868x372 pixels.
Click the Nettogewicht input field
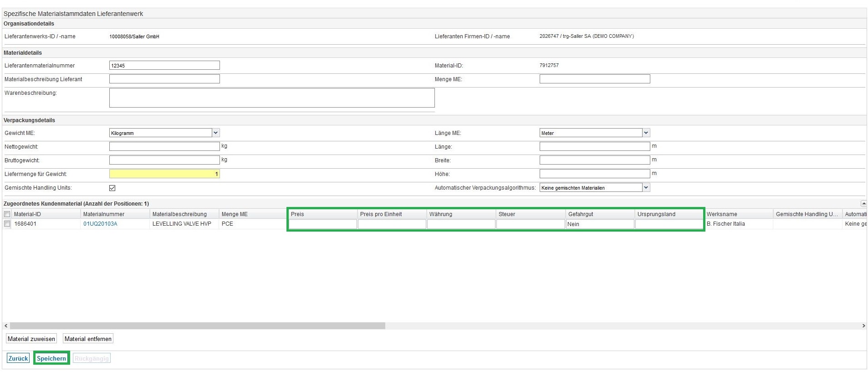tap(164, 147)
